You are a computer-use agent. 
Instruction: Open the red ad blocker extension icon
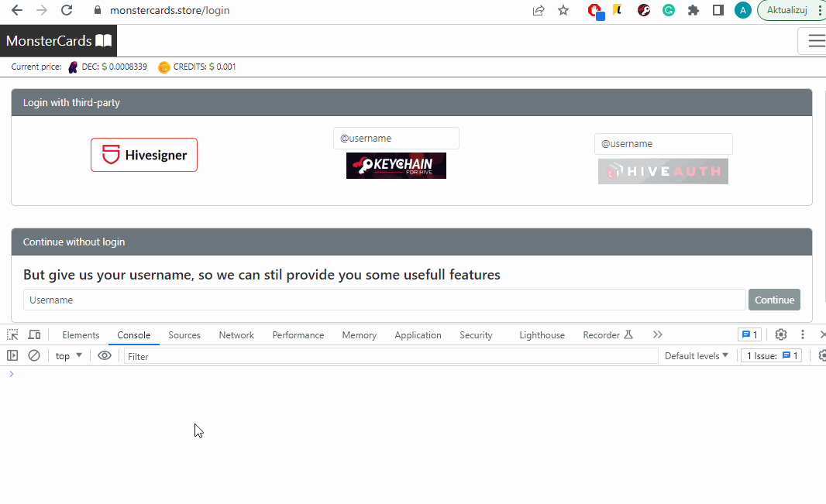(595, 11)
